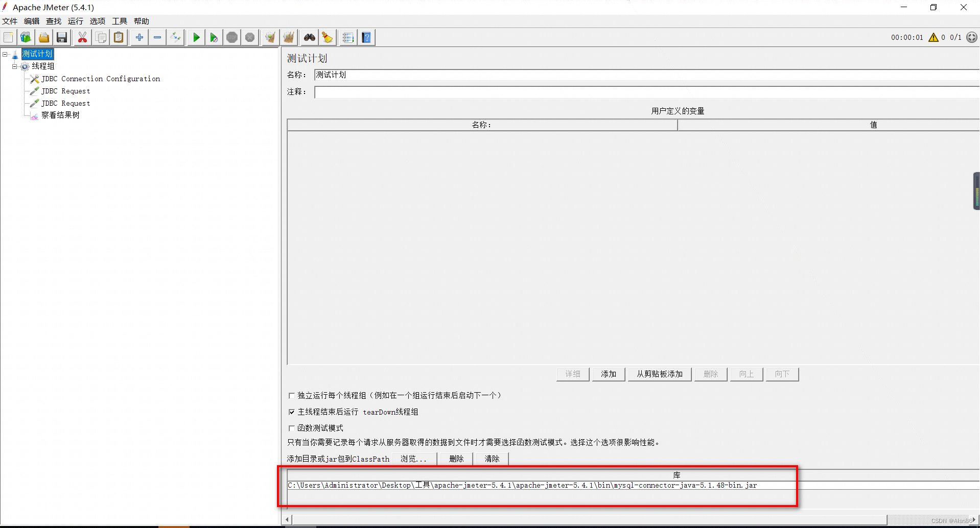The image size is (980, 528).
Task: Select the 察看结果树 listener node
Action: pyautogui.click(x=60, y=115)
